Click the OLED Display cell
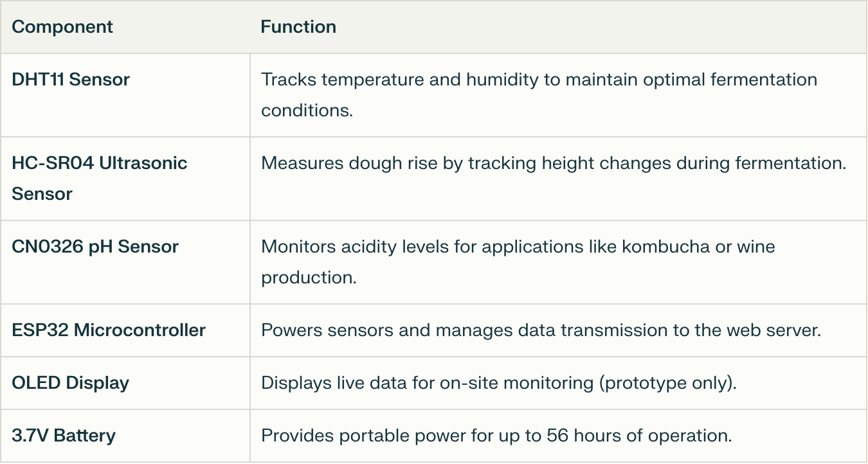 click(71, 383)
